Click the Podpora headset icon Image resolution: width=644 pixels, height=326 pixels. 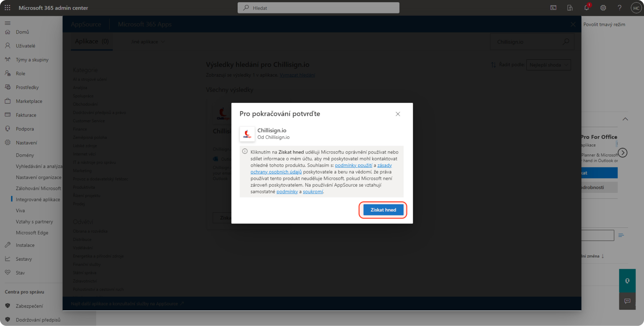8,129
